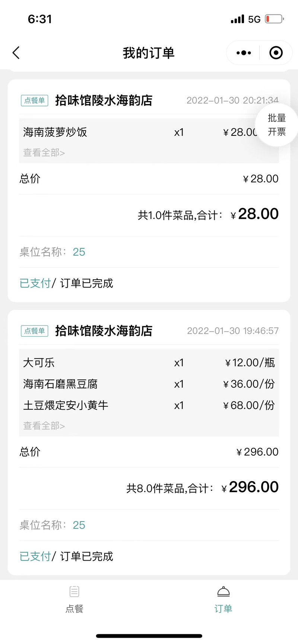Tap the 点餐 clipboard icon
The image size is (298, 644).
(x=74, y=591)
